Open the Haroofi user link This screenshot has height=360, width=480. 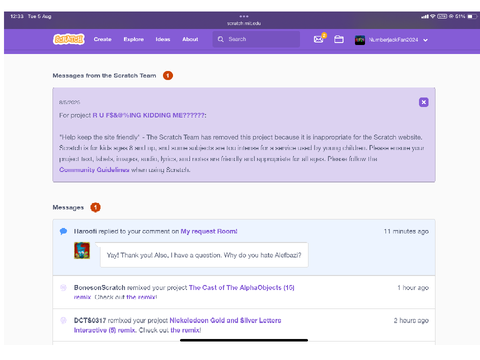point(85,231)
